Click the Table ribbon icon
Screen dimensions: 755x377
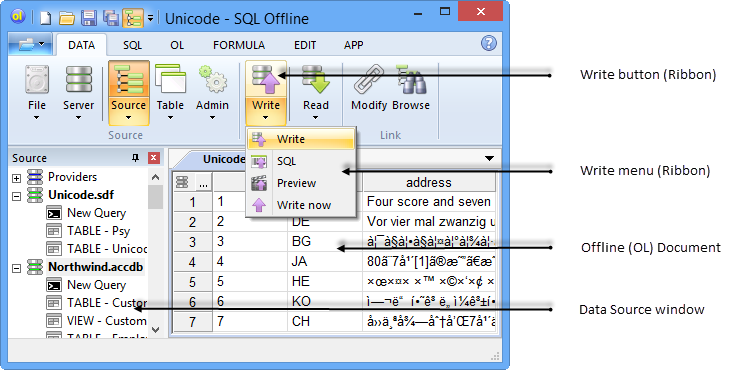[170, 80]
